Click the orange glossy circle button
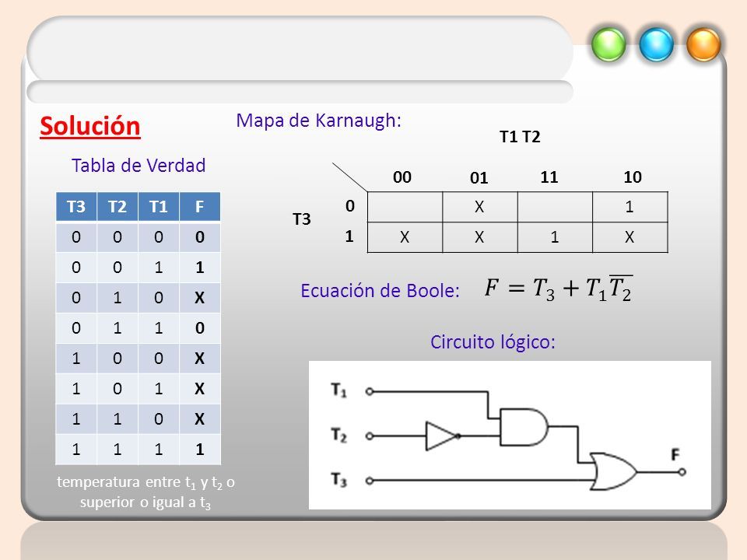Screen dimensions: 747x560 [x=703, y=45]
